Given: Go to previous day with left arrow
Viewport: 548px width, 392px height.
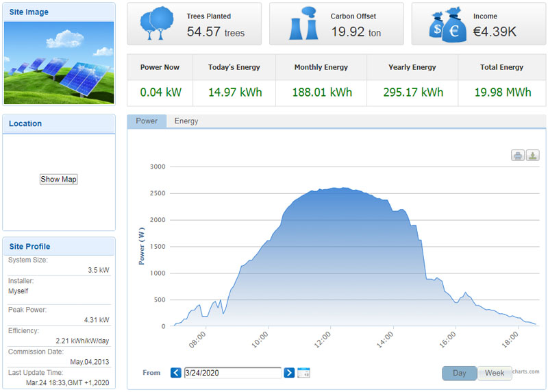Looking at the screenshot, I should click(x=176, y=373).
